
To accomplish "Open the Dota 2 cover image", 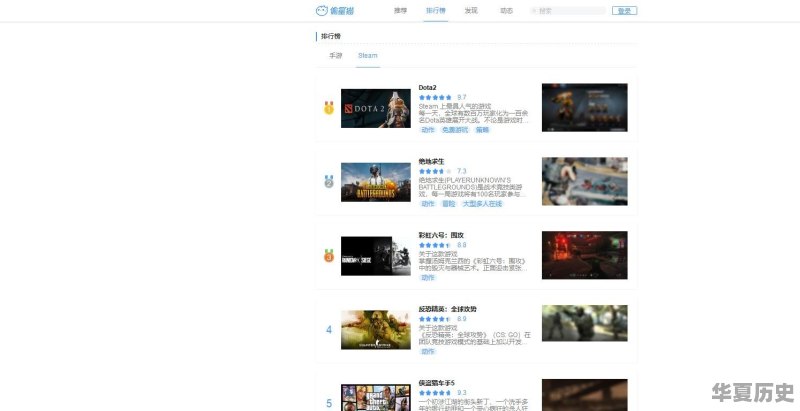I will [x=376, y=108].
